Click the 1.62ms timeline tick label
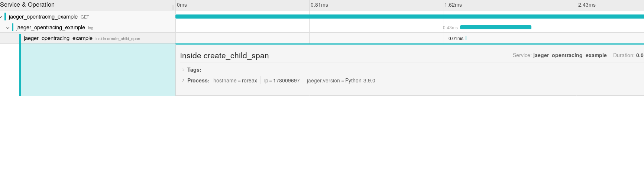This screenshot has width=644, height=186. point(453,5)
